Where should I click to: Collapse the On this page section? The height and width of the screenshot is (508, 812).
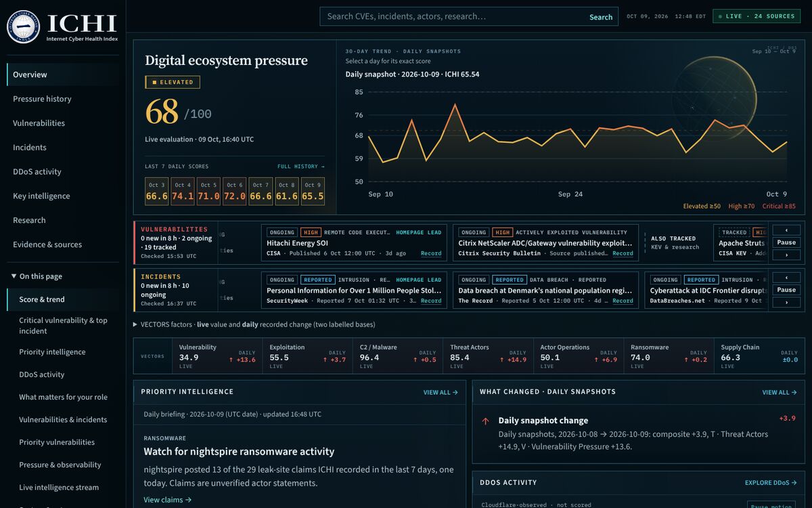pyautogui.click(x=37, y=276)
